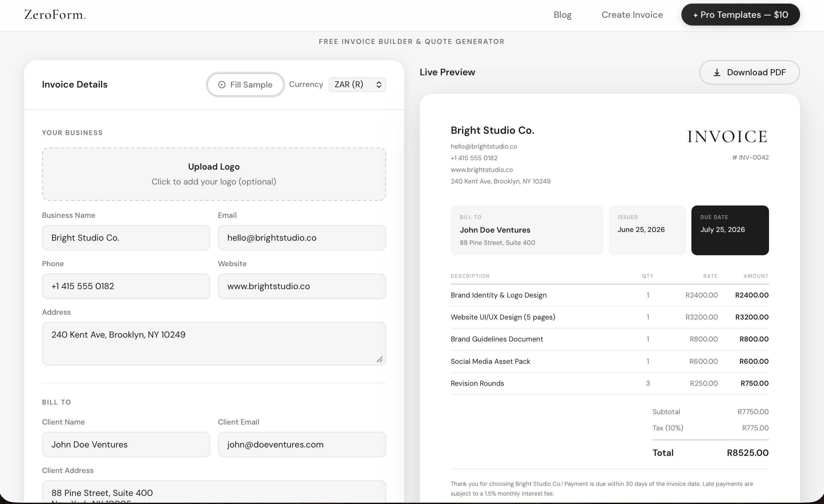Click the thank-you payment note text
This screenshot has width=824, height=504.
pos(602,488)
